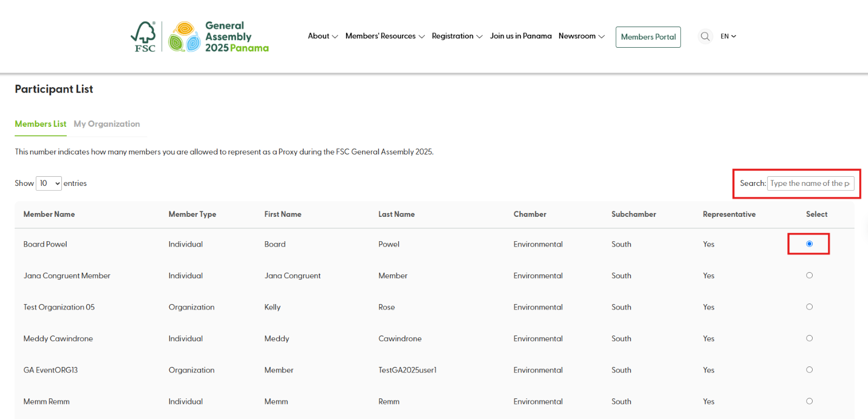Viewport: 868px width, 419px height.
Task: Click the Powel last name cell
Action: [389, 244]
